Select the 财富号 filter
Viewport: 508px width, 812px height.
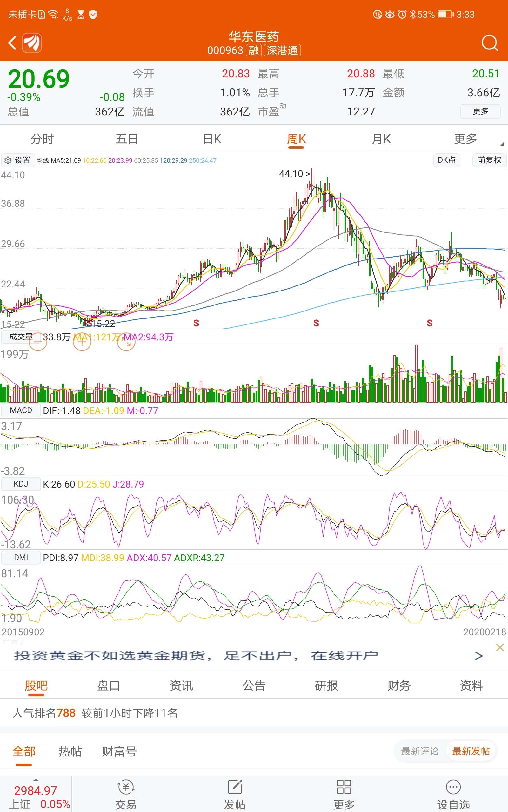tap(119, 751)
